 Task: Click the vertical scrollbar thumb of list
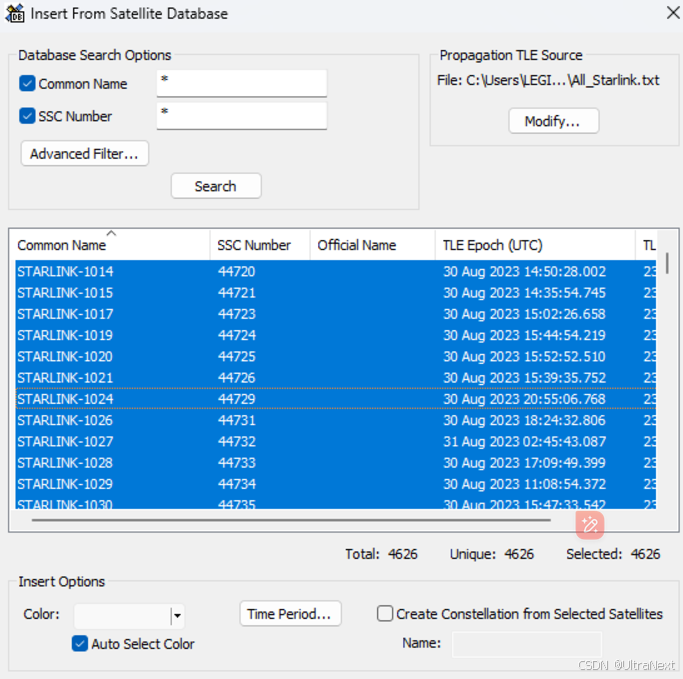(667, 263)
